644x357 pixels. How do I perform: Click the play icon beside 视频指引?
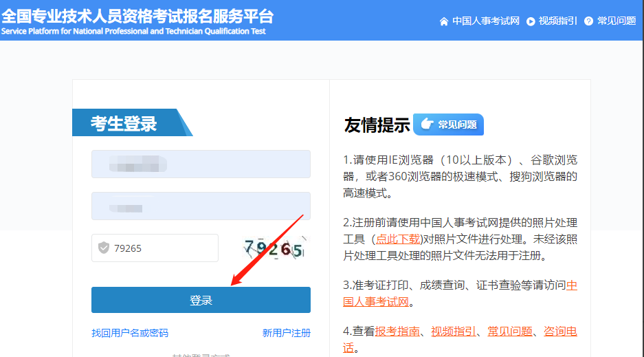point(531,21)
